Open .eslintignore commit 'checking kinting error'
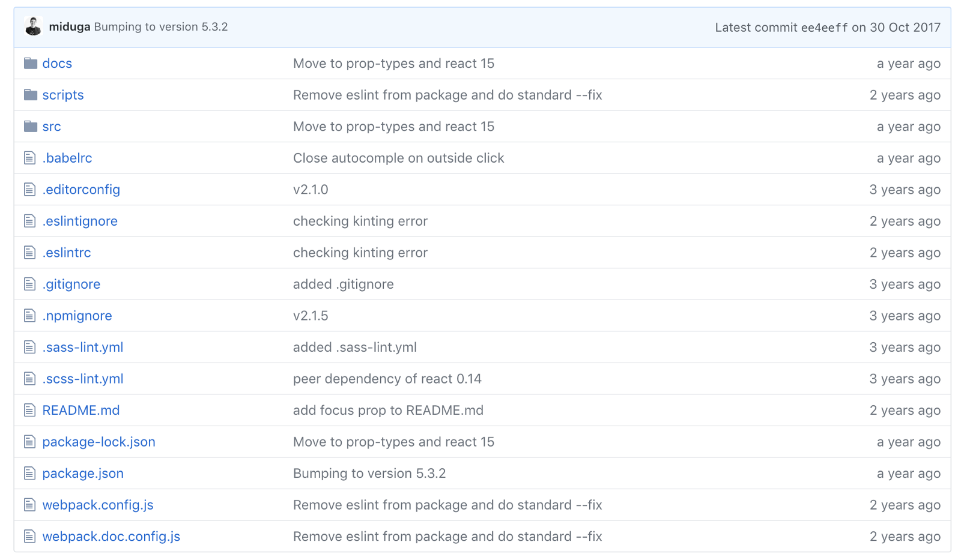 [360, 221]
